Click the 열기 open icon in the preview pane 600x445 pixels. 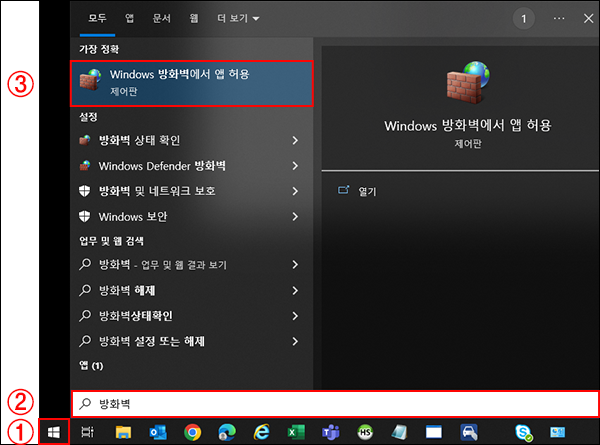pyautogui.click(x=343, y=190)
